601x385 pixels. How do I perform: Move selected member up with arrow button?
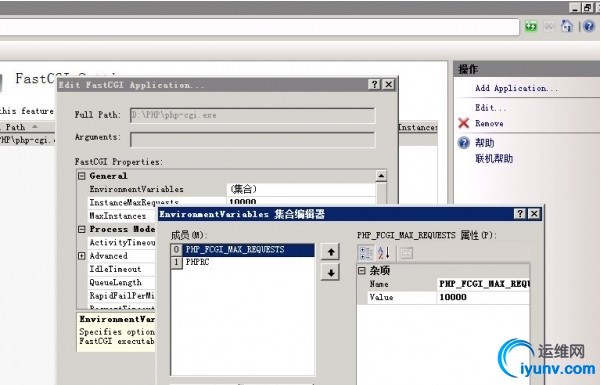(331, 252)
